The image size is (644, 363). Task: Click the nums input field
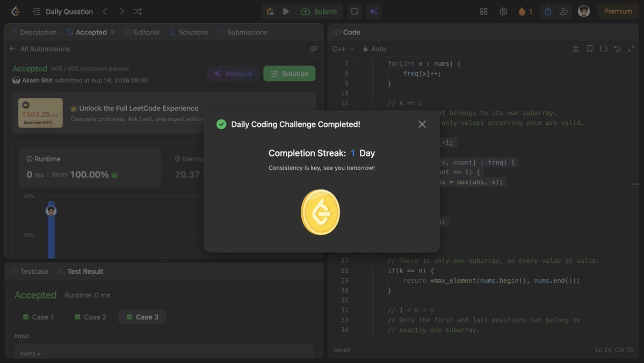[164, 352]
